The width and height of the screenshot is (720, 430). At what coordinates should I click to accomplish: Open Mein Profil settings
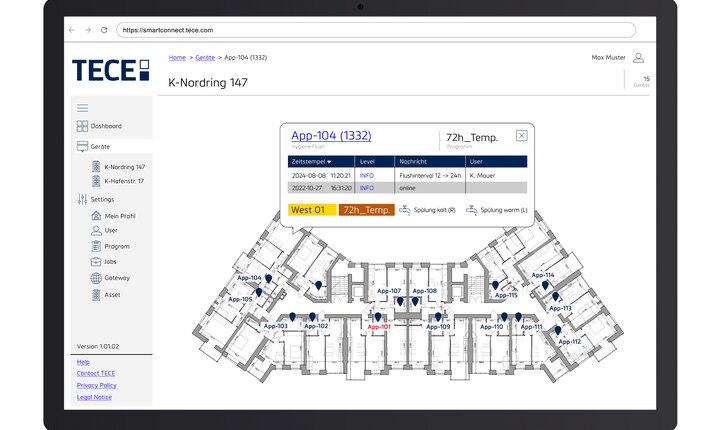click(119, 215)
